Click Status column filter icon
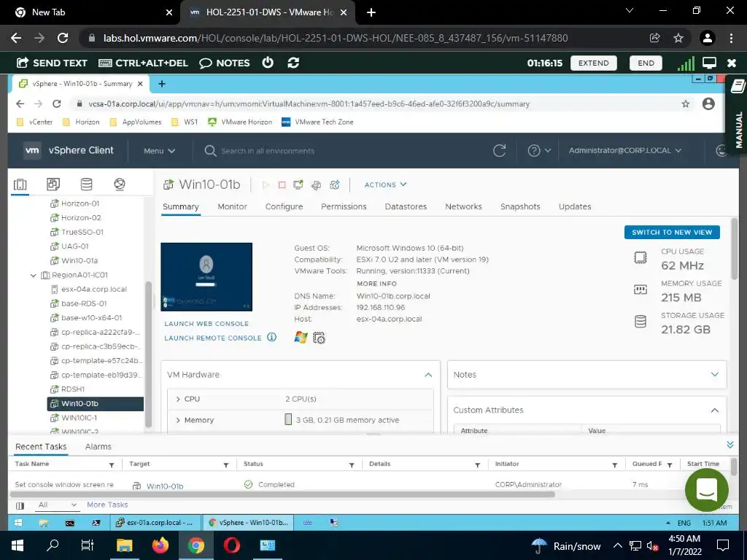The height and width of the screenshot is (560, 747). [352, 464]
